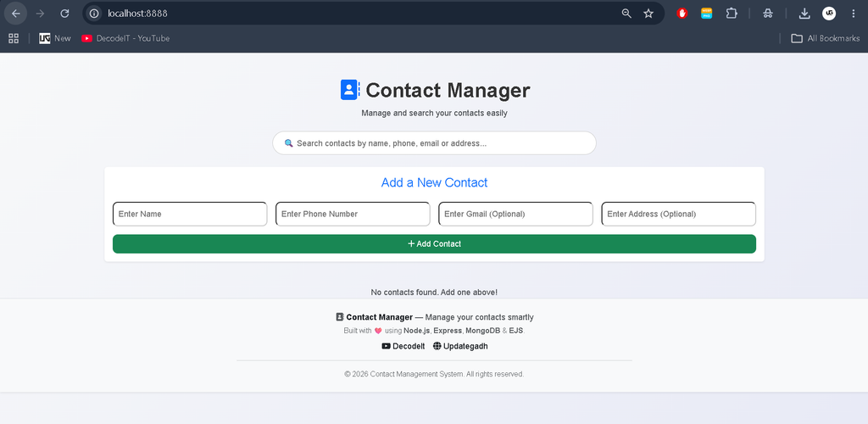Image resolution: width=868 pixels, height=424 pixels.
Task: Click the No contacts found message
Action: click(x=434, y=292)
